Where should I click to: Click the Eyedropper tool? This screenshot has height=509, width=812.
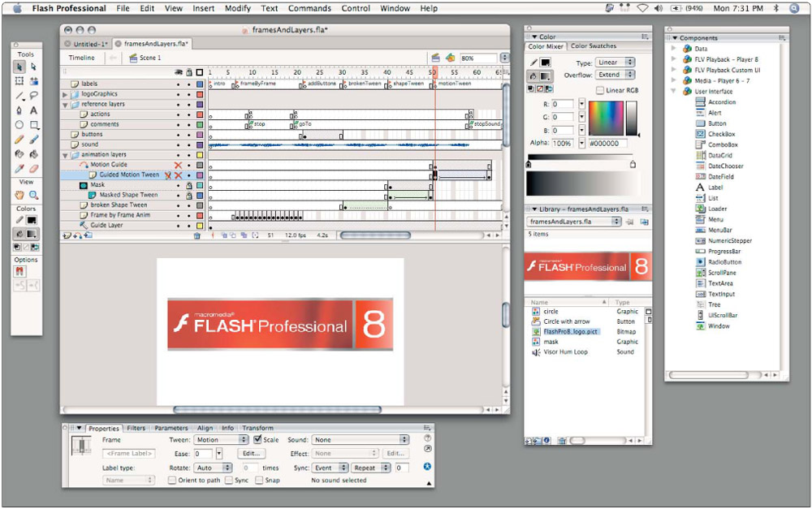[19, 168]
